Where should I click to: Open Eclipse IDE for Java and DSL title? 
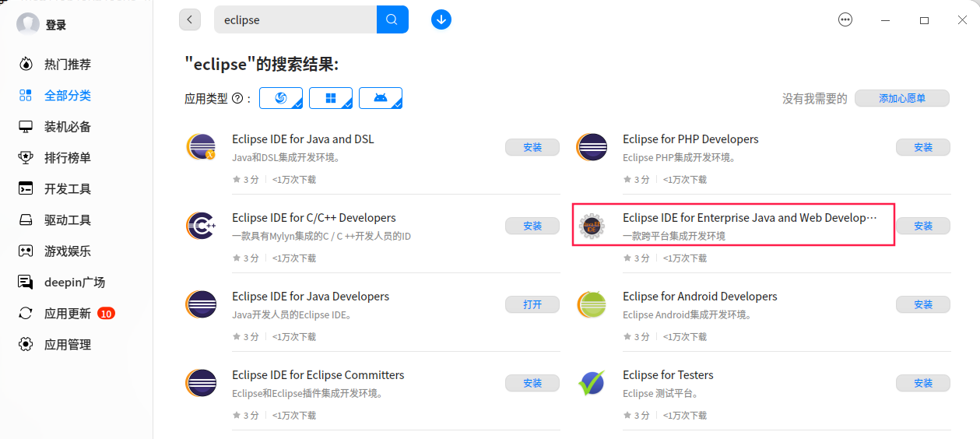(x=303, y=139)
